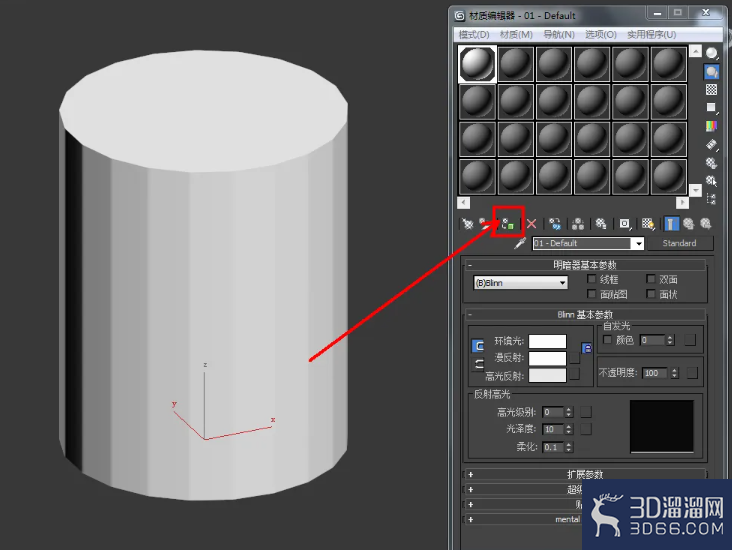
Task: Open the 导航(N) menu
Action: click(x=559, y=35)
